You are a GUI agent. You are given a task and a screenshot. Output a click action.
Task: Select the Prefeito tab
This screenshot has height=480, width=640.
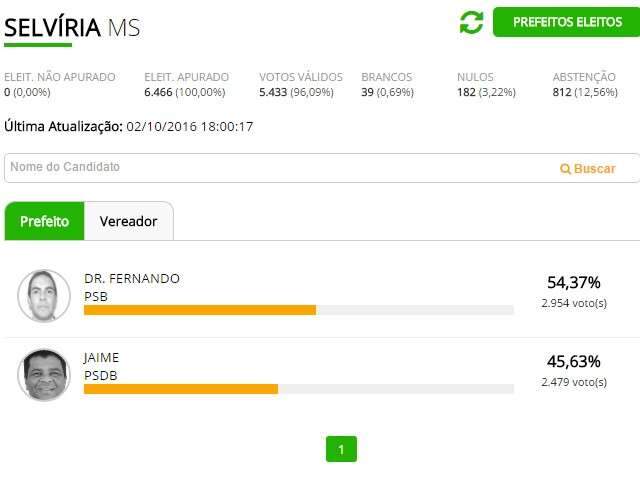pos(44,221)
